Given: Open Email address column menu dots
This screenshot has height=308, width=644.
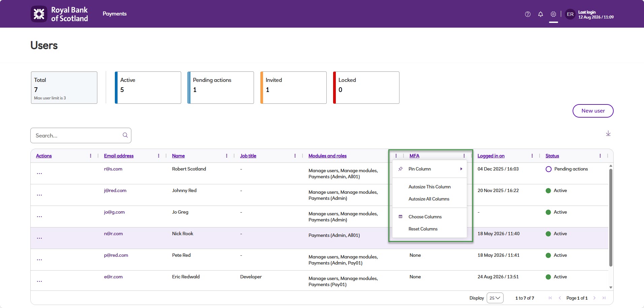Looking at the screenshot, I should [x=159, y=156].
